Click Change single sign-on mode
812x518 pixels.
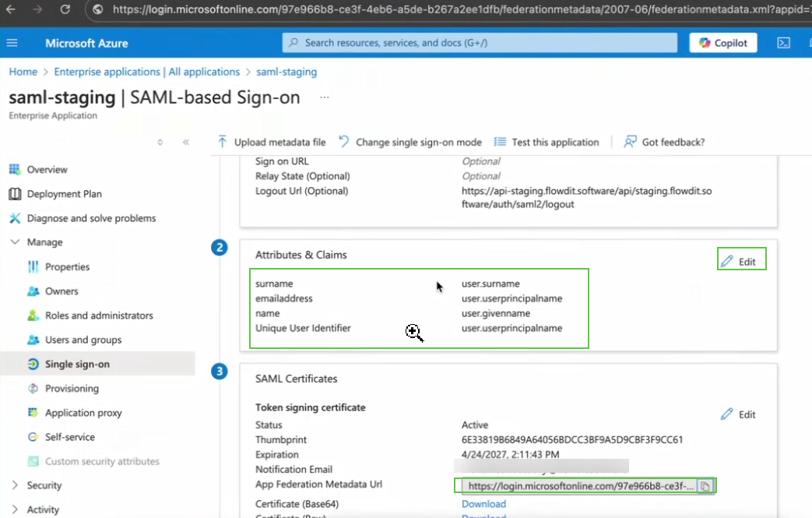coord(410,142)
